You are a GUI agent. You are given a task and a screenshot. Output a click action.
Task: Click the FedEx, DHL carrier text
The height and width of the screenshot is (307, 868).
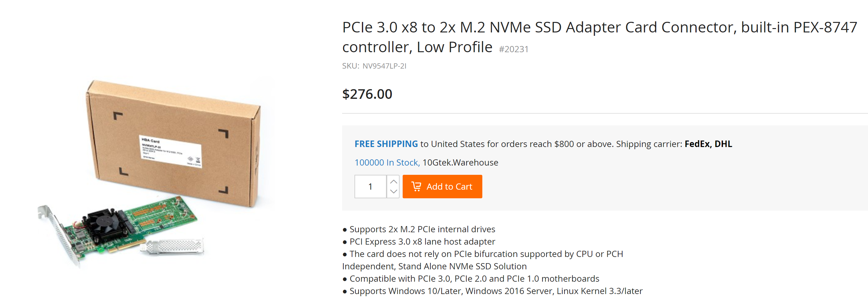708,144
